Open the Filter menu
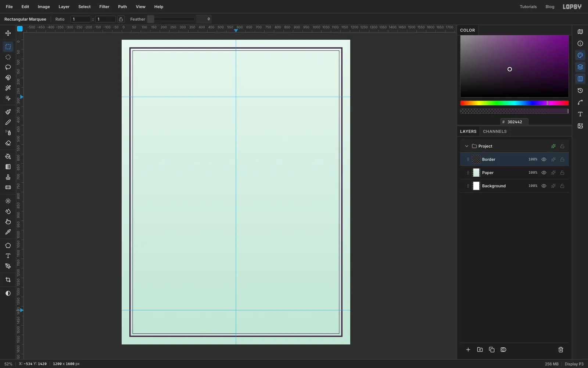The width and height of the screenshot is (588, 368). click(104, 7)
